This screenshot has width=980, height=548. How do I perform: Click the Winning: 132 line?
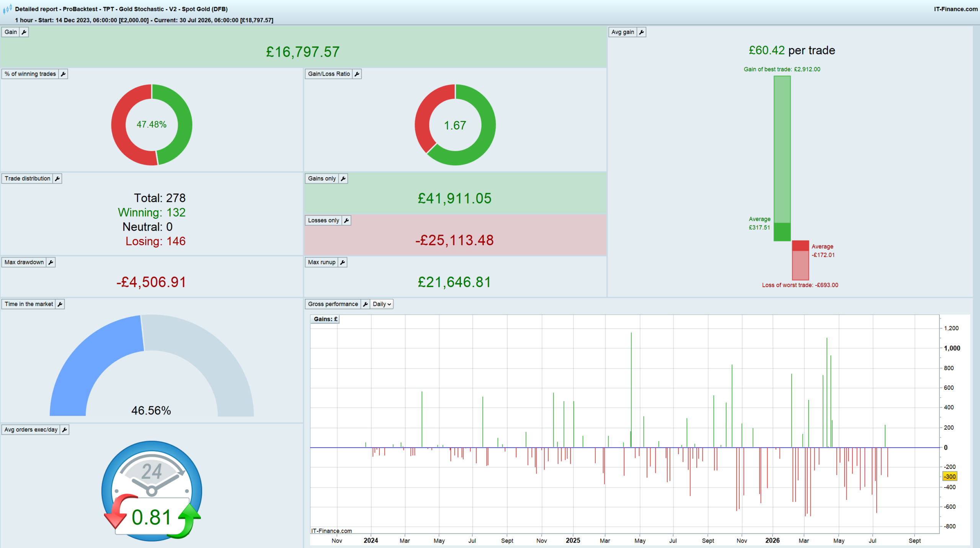(152, 212)
